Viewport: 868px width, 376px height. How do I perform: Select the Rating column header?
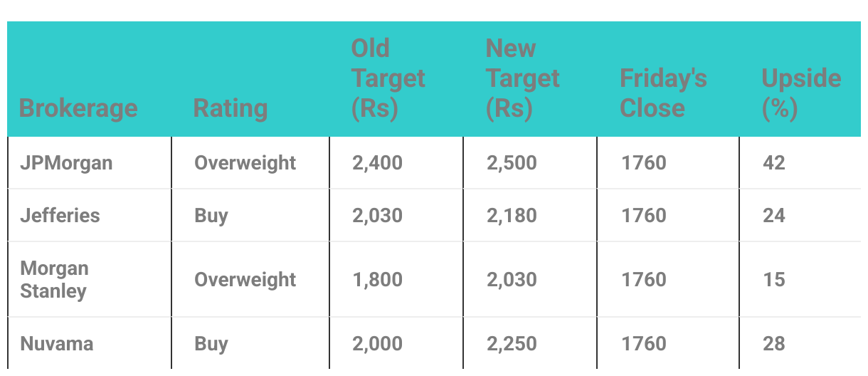coord(231,108)
